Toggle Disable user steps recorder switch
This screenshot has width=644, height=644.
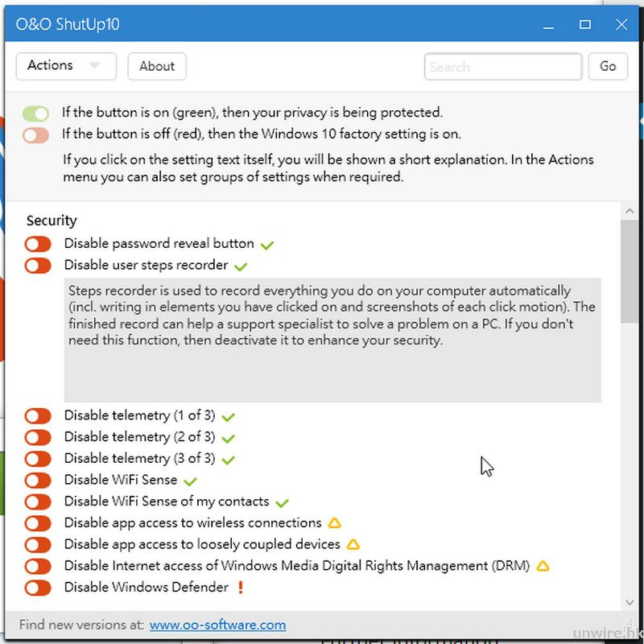click(38, 266)
